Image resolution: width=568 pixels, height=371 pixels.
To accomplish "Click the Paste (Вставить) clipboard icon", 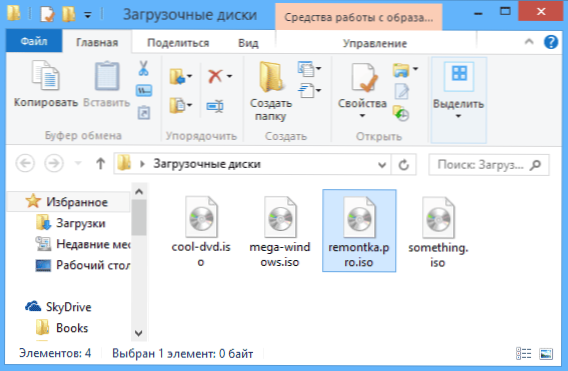I will click(x=107, y=76).
